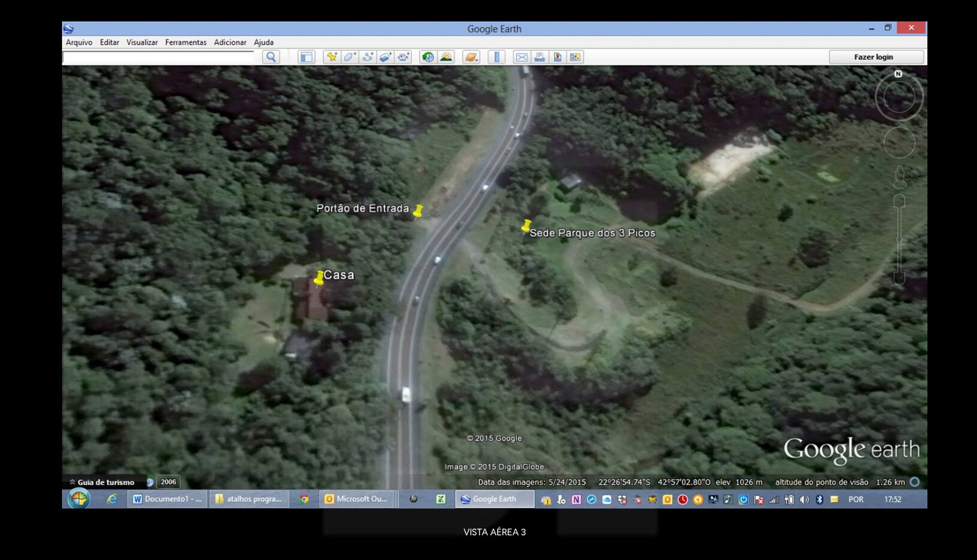977x560 pixels.
Task: Select the add polygon tool
Action: (x=350, y=57)
